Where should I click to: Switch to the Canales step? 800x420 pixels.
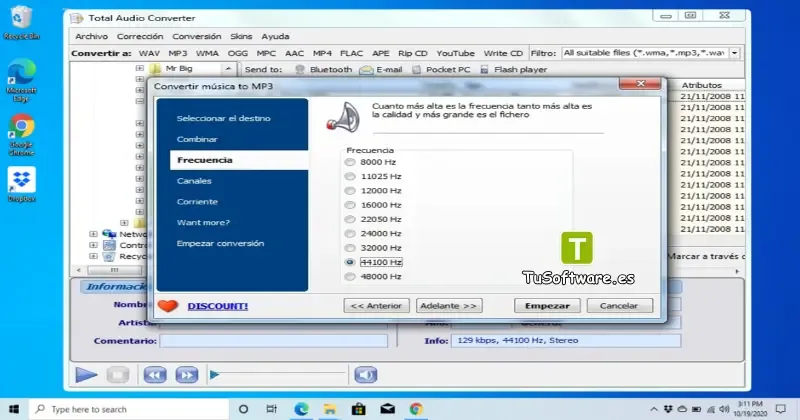194,181
